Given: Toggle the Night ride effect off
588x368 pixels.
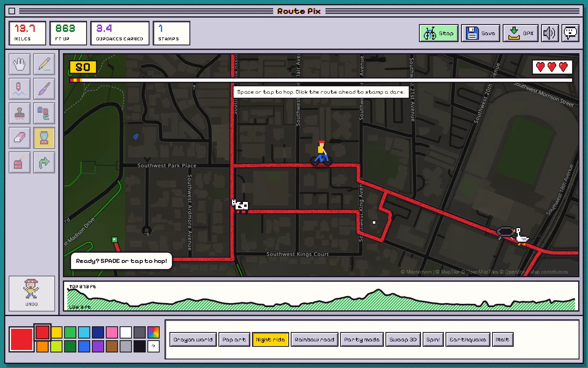Looking at the screenshot, I should tap(270, 339).
